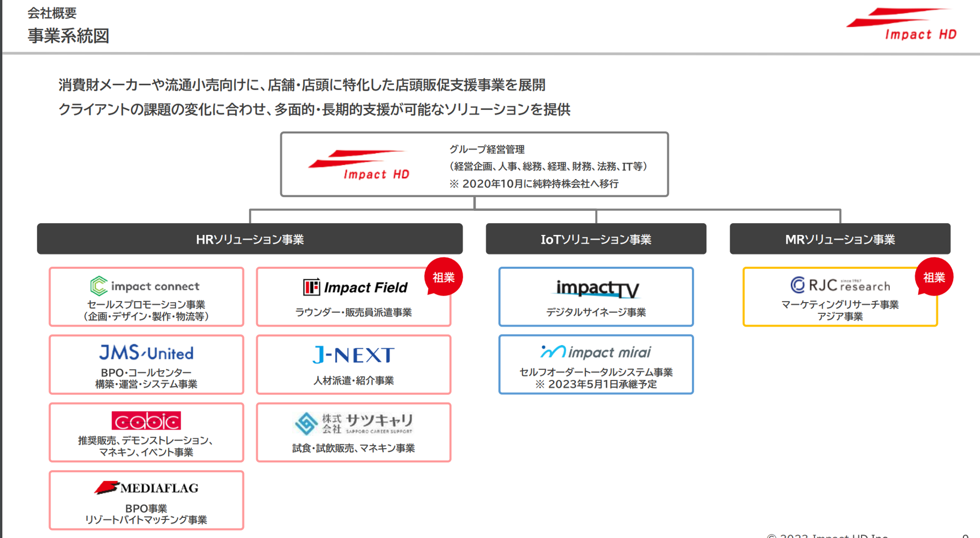Click the Impact HD logo top-right
This screenshot has height=538, width=980.
[x=902, y=24]
